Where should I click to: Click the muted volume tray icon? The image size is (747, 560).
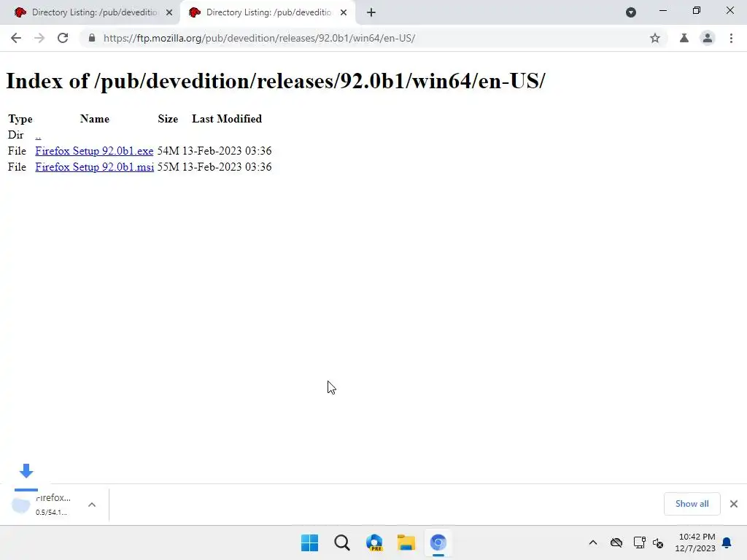[x=658, y=542]
